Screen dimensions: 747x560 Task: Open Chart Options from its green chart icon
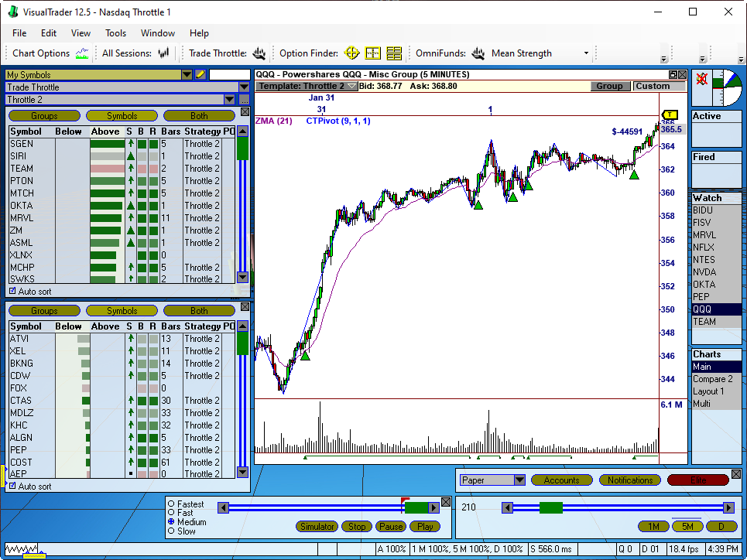[x=82, y=53]
